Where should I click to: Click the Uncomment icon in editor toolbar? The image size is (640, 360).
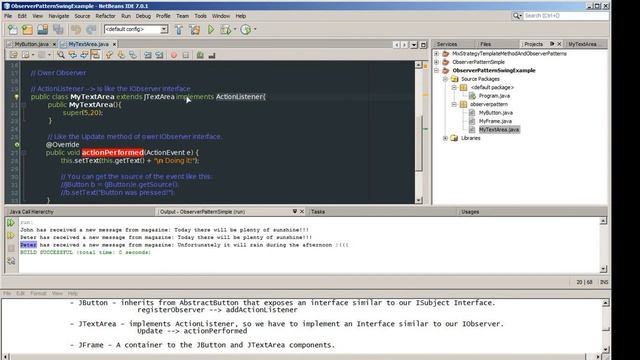pyautogui.click(x=211, y=55)
